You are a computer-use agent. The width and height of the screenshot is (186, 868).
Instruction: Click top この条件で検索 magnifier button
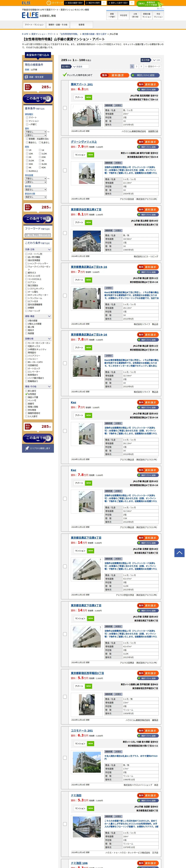click(38, 98)
